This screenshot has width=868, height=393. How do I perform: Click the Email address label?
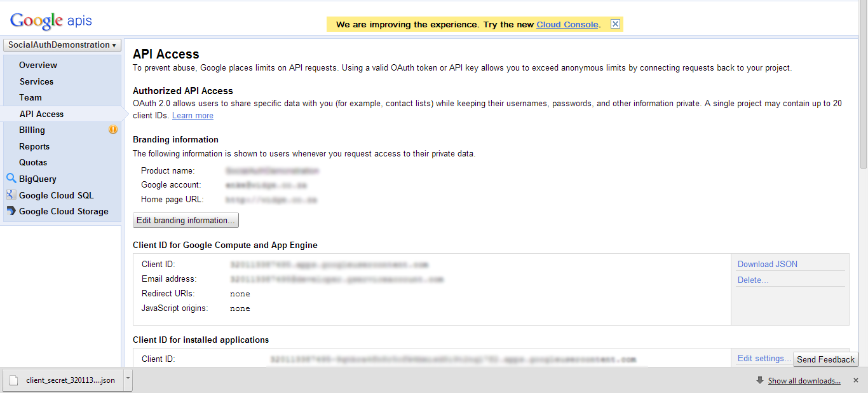tap(169, 279)
